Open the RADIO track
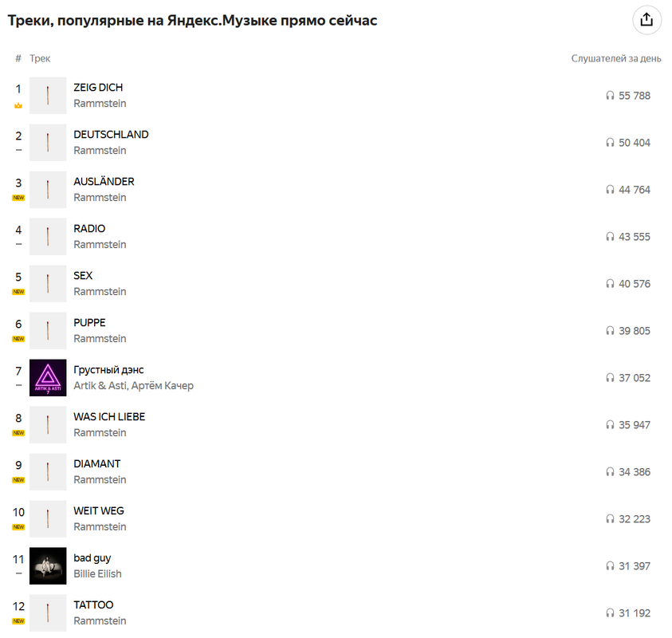The width and height of the screenshot is (672, 638). pos(89,229)
